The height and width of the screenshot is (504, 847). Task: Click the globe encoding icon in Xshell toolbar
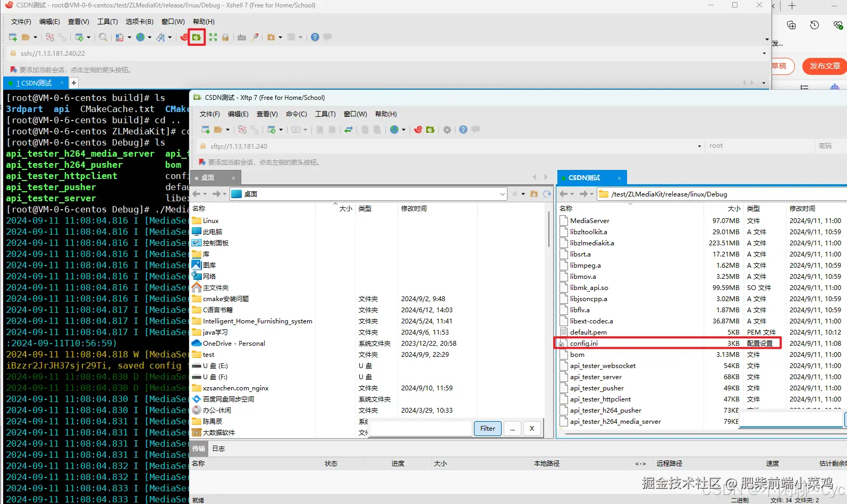coord(140,37)
